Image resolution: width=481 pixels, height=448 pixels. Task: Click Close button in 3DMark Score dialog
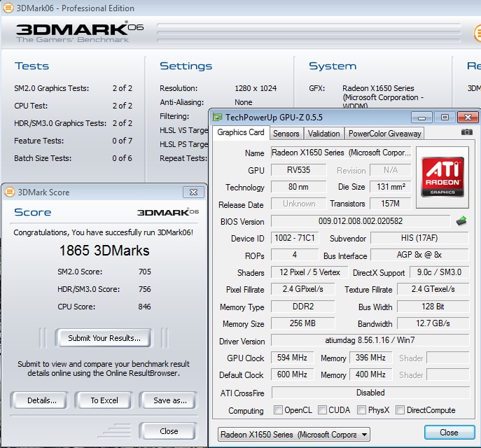pos(168,431)
